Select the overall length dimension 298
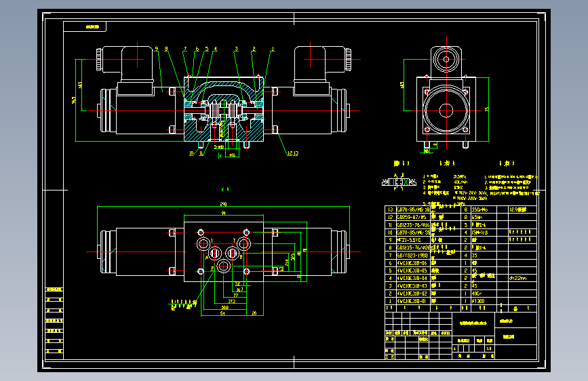The image size is (588, 381). pyautogui.click(x=223, y=204)
